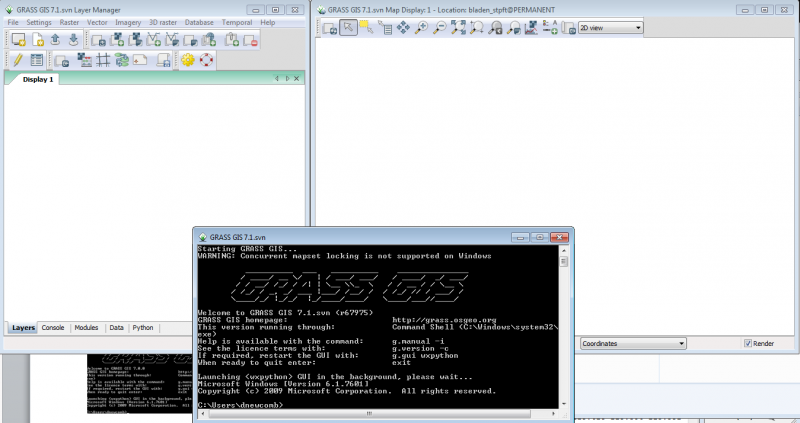
Task: Switch to the Console tab
Action: click(x=53, y=327)
